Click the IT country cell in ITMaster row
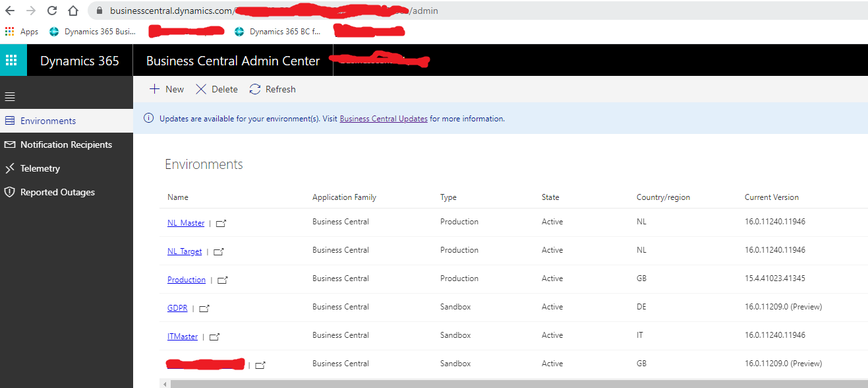 click(x=640, y=335)
